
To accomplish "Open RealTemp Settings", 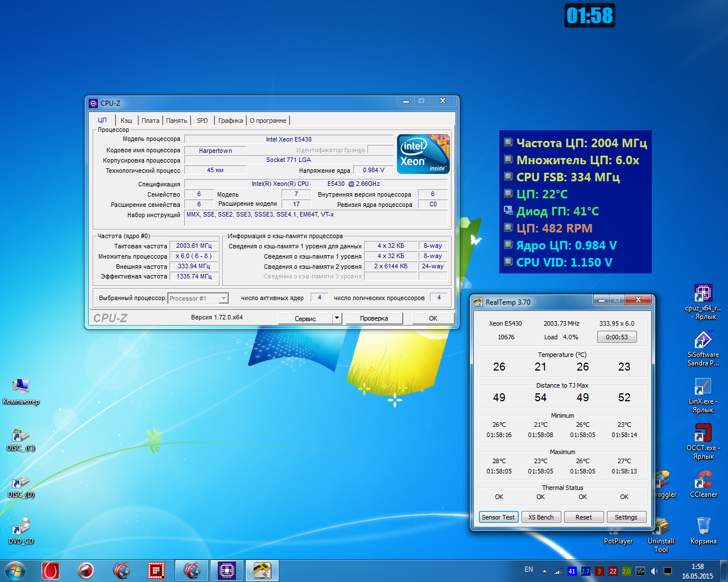I will [626, 517].
